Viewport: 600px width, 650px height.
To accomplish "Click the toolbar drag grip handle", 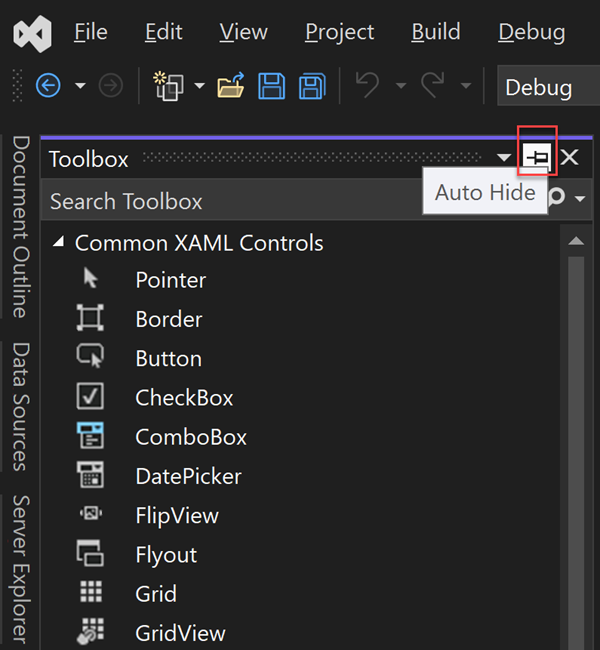I will [x=17, y=85].
